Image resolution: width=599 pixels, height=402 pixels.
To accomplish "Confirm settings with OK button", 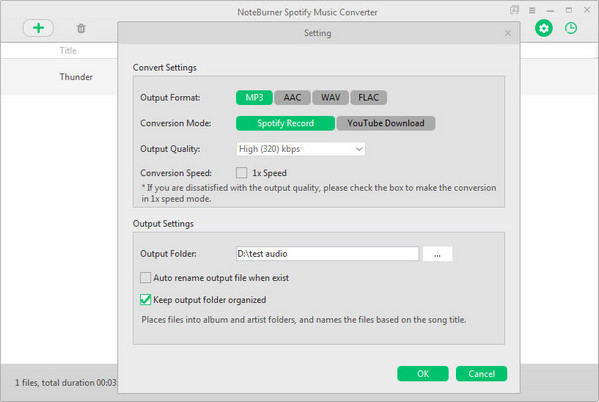I will tap(423, 374).
